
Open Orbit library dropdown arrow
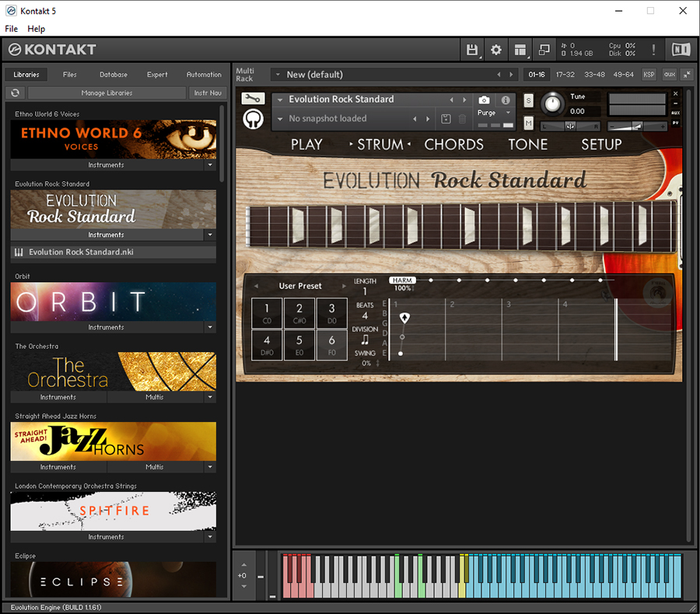[x=210, y=327]
